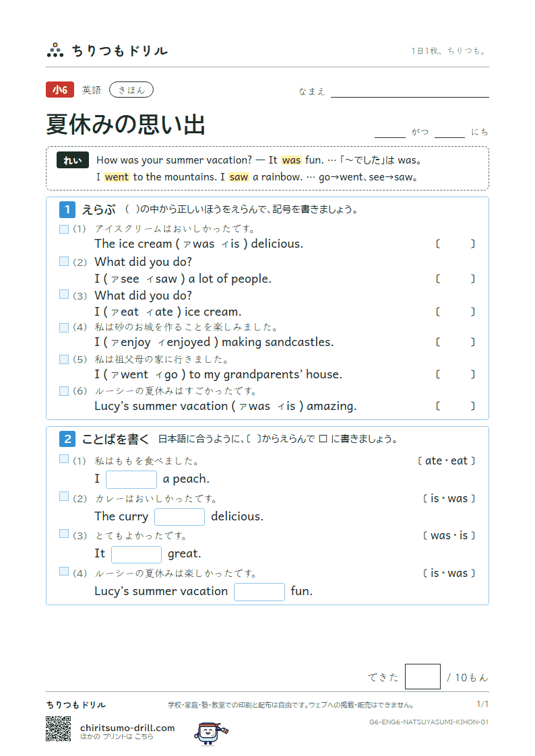
Task: Click the 'is · was' hint for Lucy's vacation
Action: pos(449,574)
